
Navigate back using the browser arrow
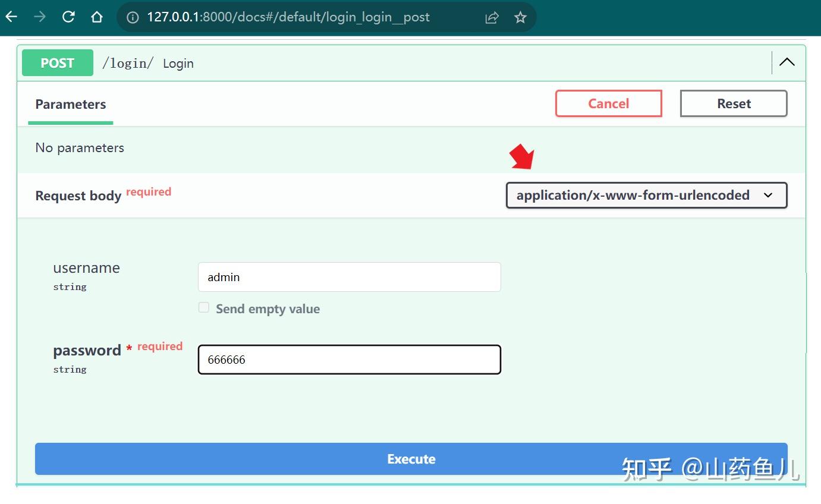point(11,17)
